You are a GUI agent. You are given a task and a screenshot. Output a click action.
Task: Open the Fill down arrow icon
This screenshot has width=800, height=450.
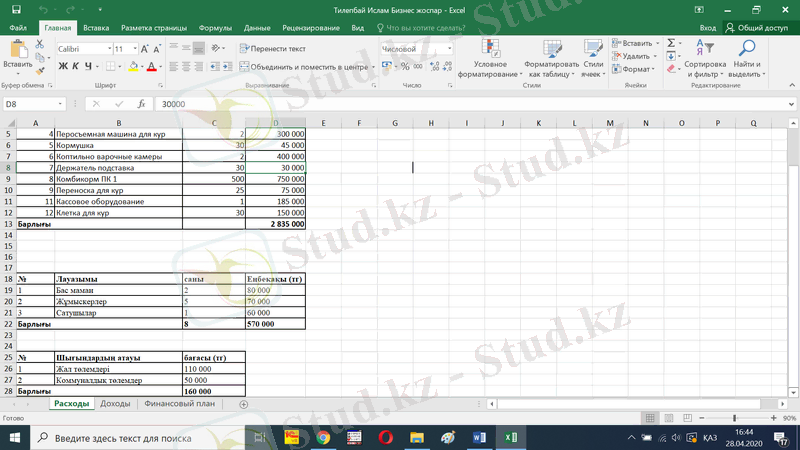tap(671, 56)
